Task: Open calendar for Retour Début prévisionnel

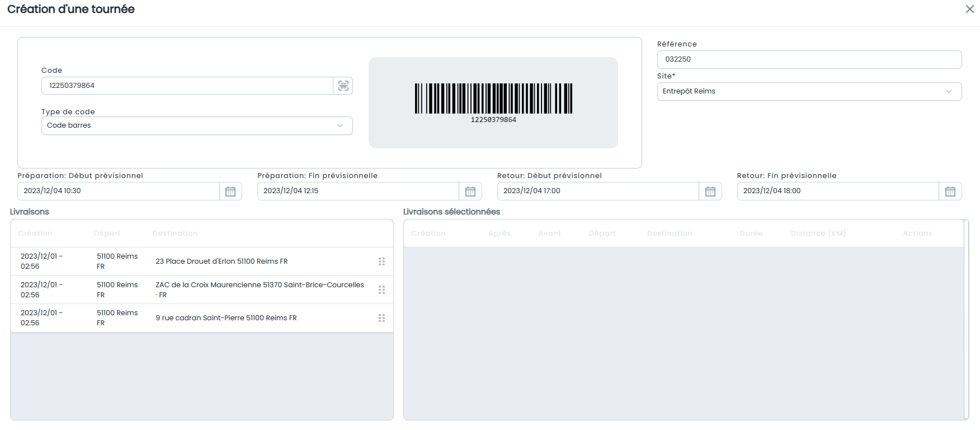Action: tap(710, 191)
